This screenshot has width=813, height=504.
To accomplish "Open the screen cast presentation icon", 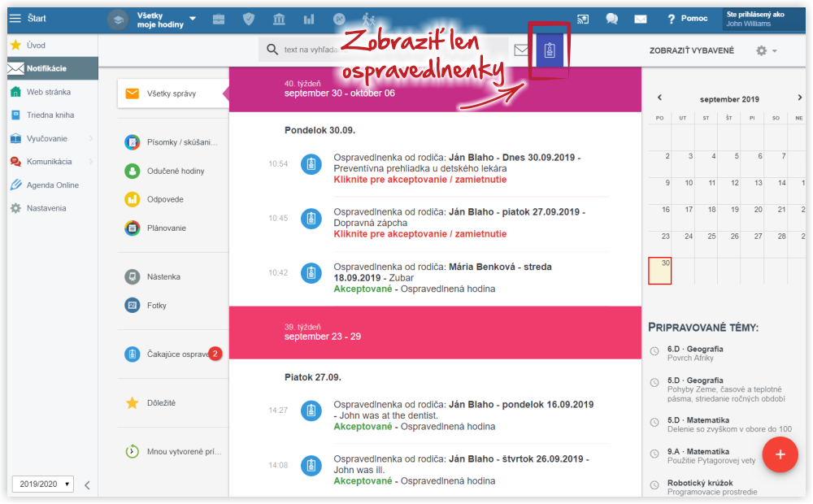I will pos(583,20).
